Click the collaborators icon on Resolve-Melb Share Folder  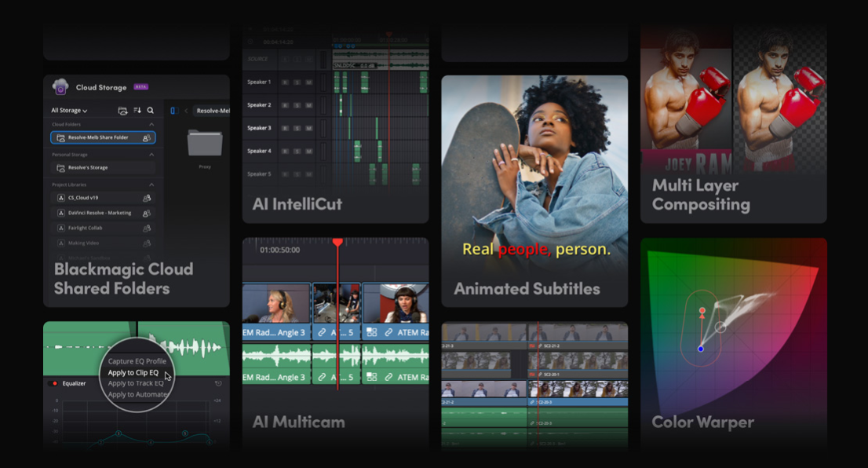[147, 138]
